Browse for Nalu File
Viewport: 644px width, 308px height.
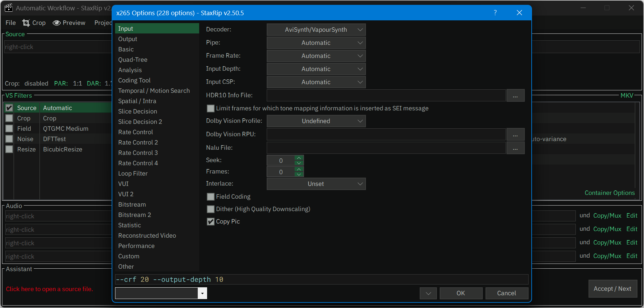tap(515, 148)
